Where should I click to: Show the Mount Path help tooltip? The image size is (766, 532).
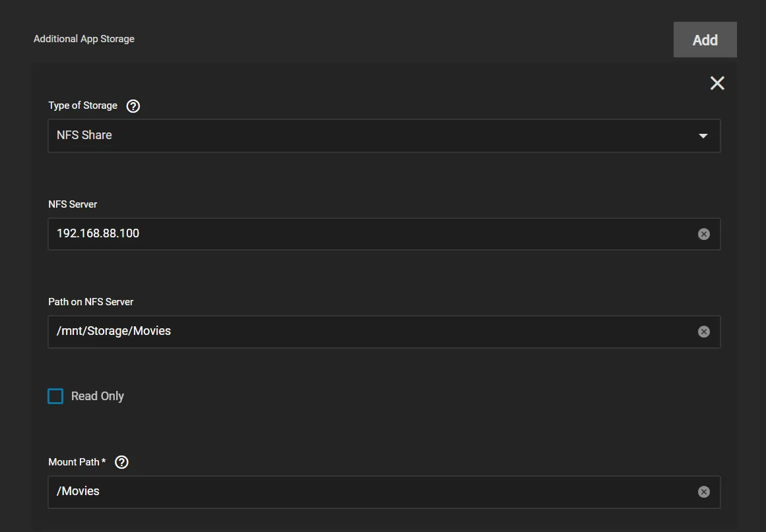coord(121,462)
